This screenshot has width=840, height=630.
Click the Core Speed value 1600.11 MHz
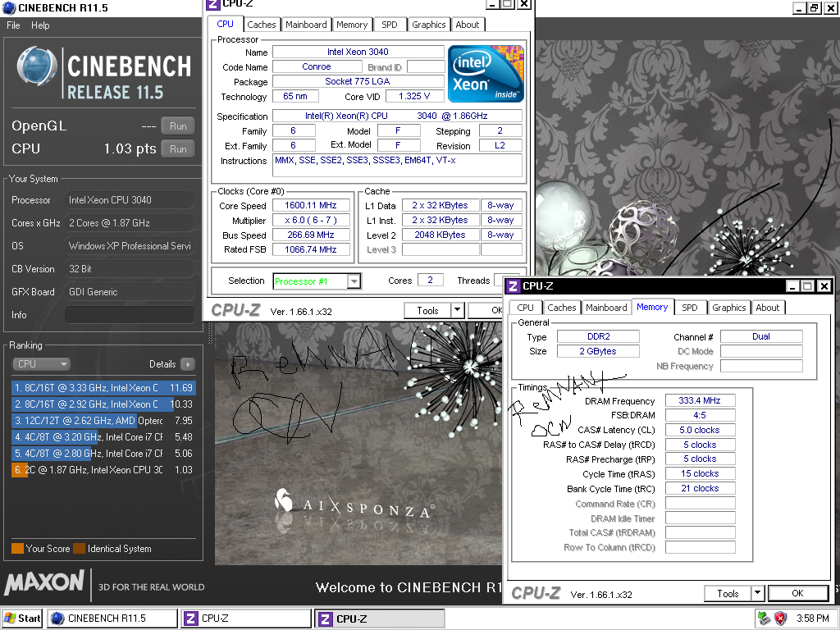click(x=311, y=205)
